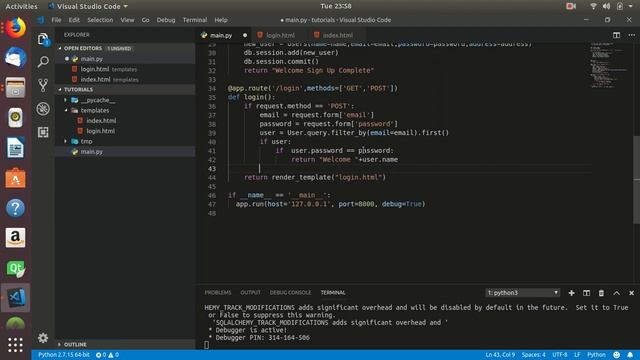Maximize the panel with up chevron
Image resolution: width=640 pixels, height=360 pixels.
click(616, 293)
